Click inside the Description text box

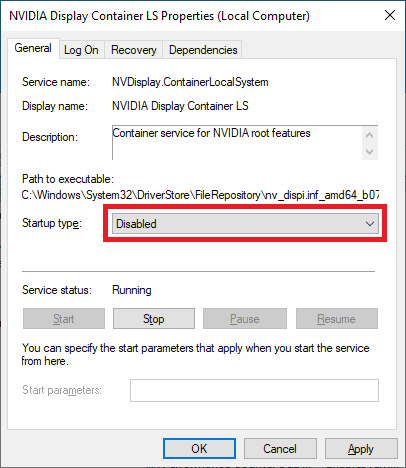(237, 143)
